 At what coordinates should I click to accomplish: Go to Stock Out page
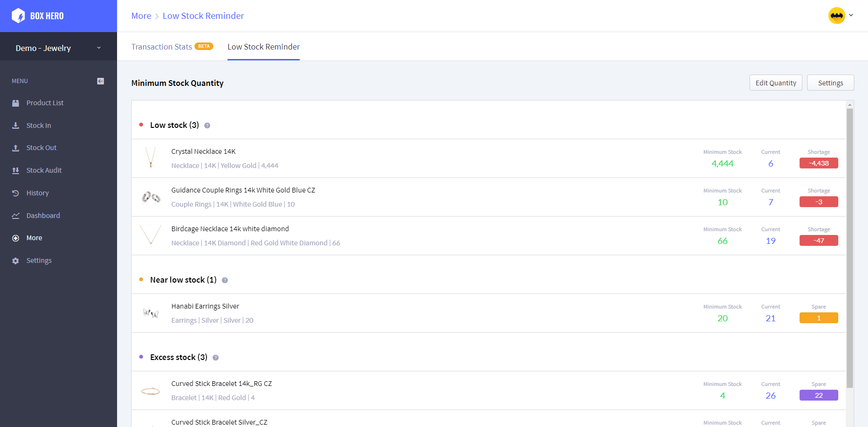[42, 148]
